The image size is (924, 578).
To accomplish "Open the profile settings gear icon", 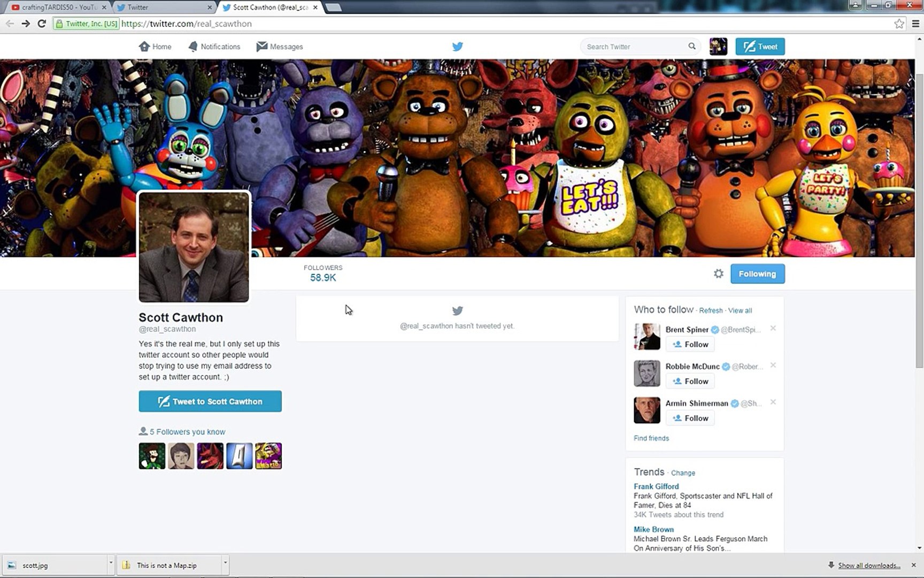I will (718, 273).
